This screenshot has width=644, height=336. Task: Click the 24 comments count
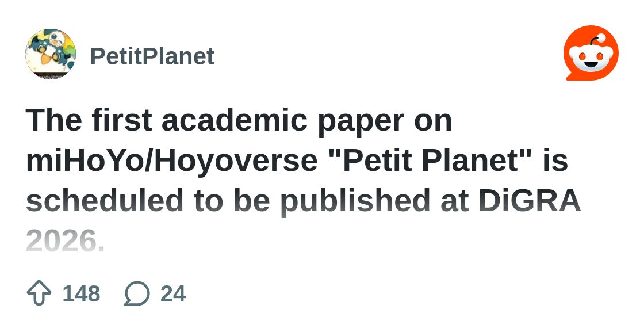pyautogui.click(x=173, y=293)
